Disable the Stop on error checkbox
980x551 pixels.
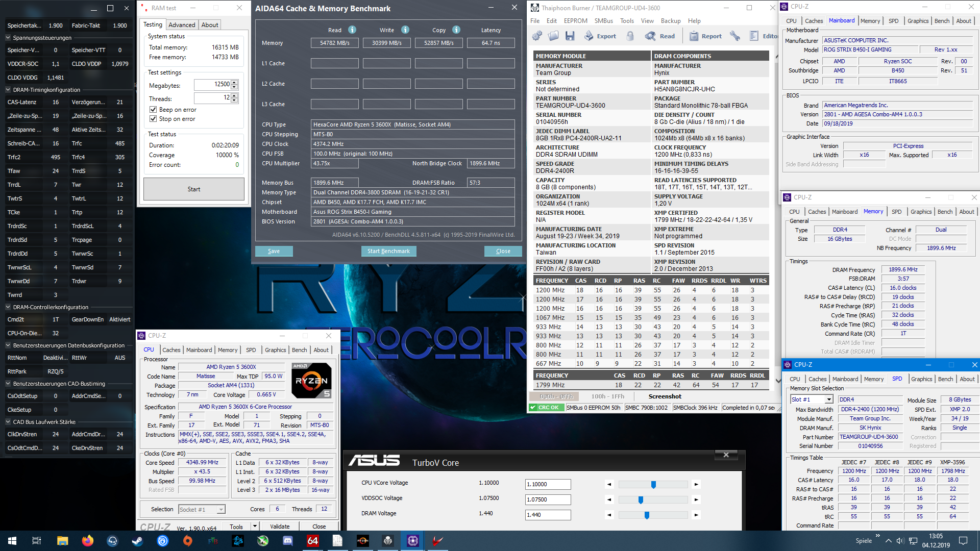pyautogui.click(x=153, y=118)
